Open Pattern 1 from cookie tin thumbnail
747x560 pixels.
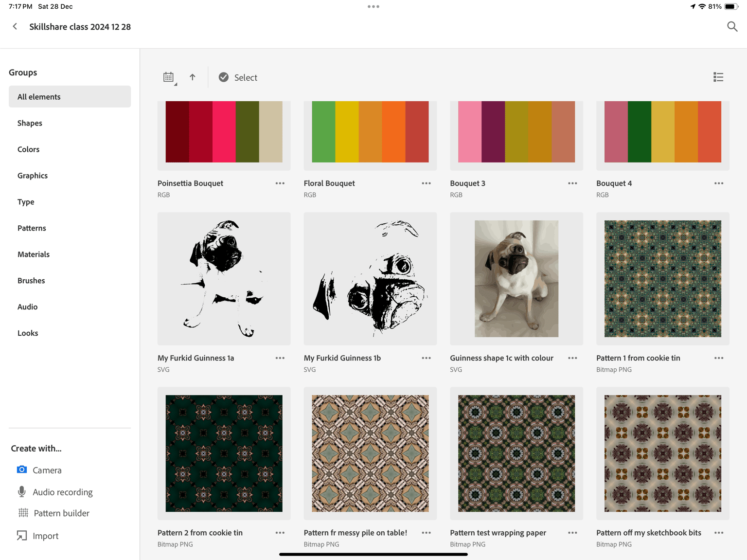663,279
